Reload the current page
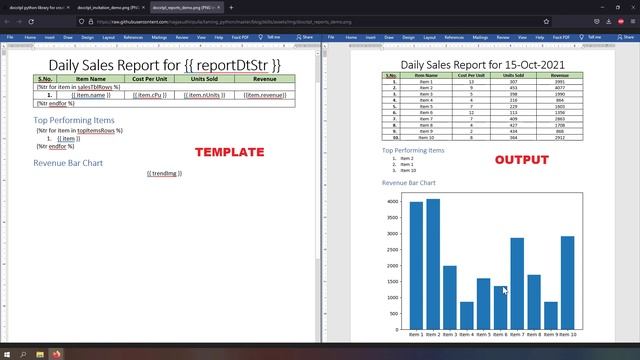 (31, 22)
